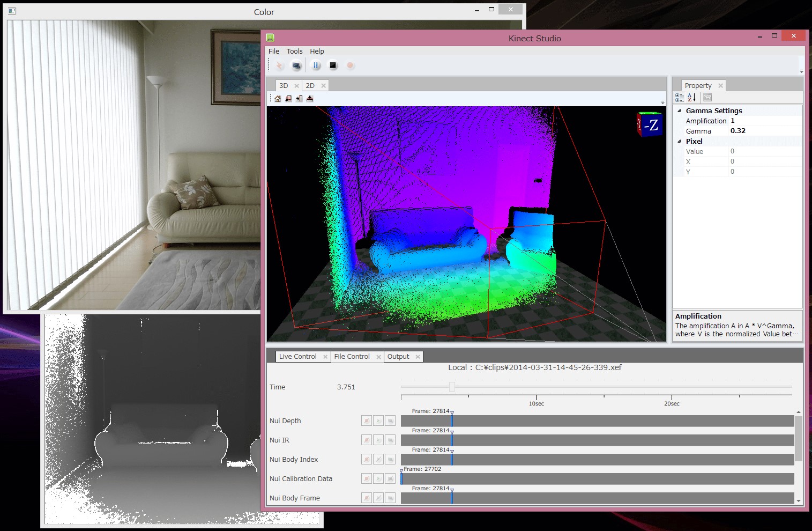Click the arrow-into-panel view icon in 3D toolbar

(299, 99)
